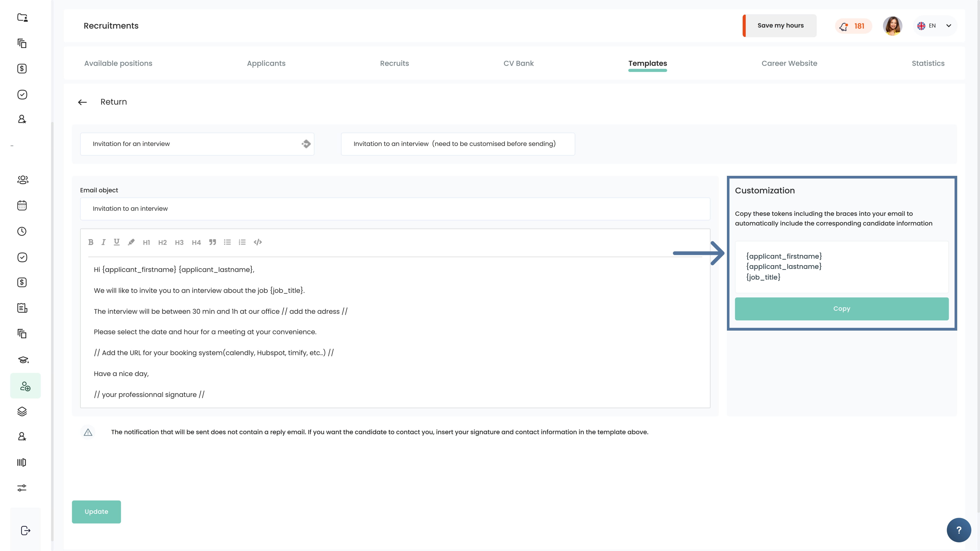
Task: Click the Save my hours button
Action: pos(780,26)
